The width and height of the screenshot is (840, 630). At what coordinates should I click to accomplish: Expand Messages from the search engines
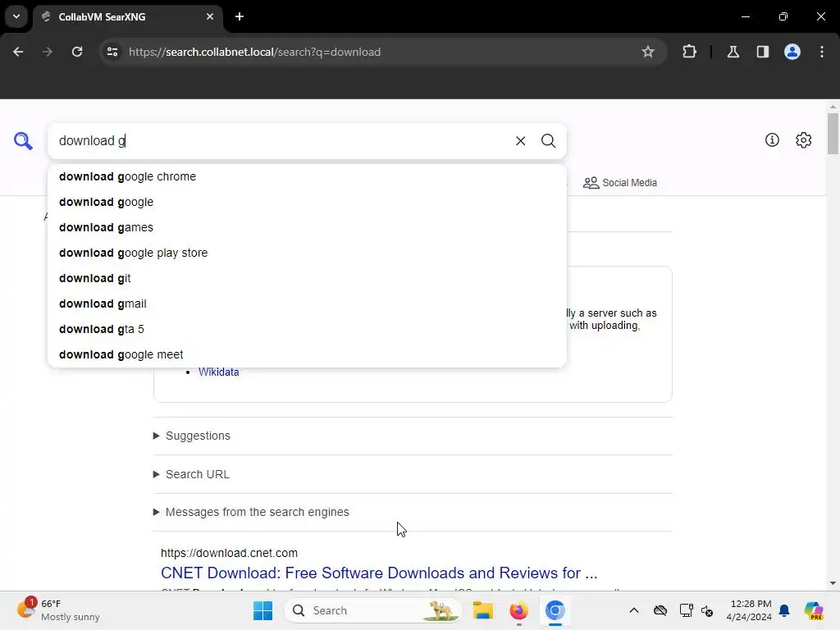(251, 512)
